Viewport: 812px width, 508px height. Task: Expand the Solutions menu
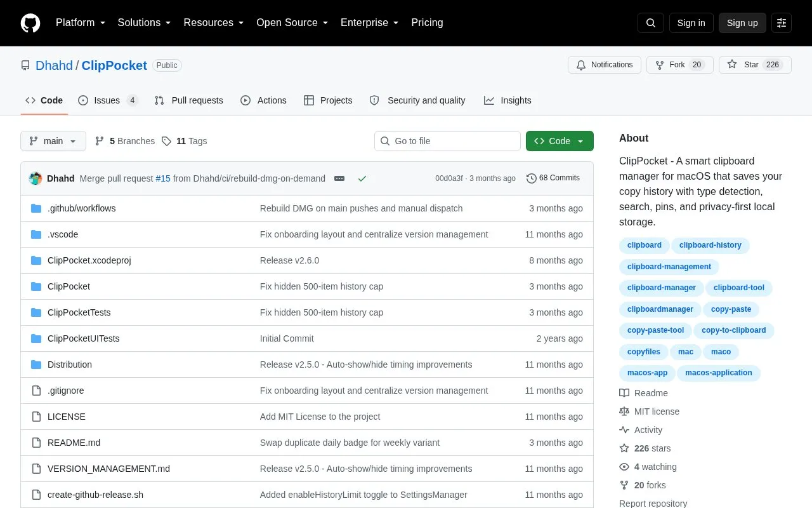coord(144,23)
